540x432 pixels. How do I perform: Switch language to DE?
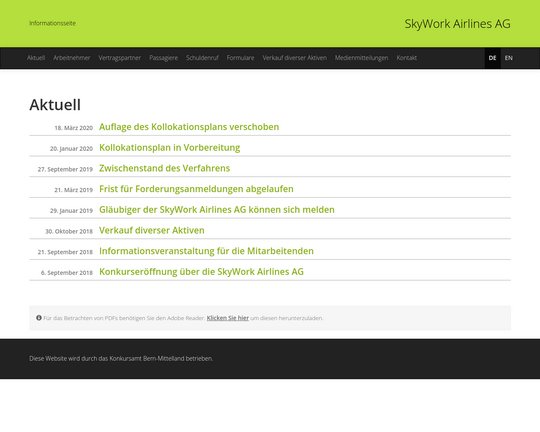coord(492,58)
